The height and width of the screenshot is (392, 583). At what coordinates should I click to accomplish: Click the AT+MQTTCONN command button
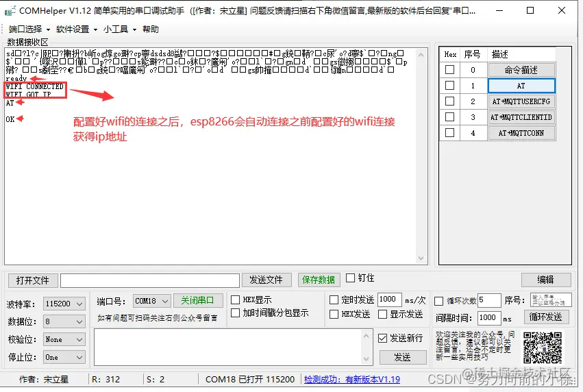pos(521,133)
